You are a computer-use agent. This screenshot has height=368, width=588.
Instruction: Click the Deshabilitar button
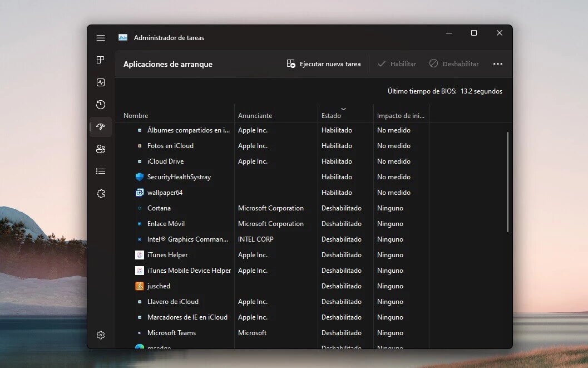pyautogui.click(x=454, y=64)
